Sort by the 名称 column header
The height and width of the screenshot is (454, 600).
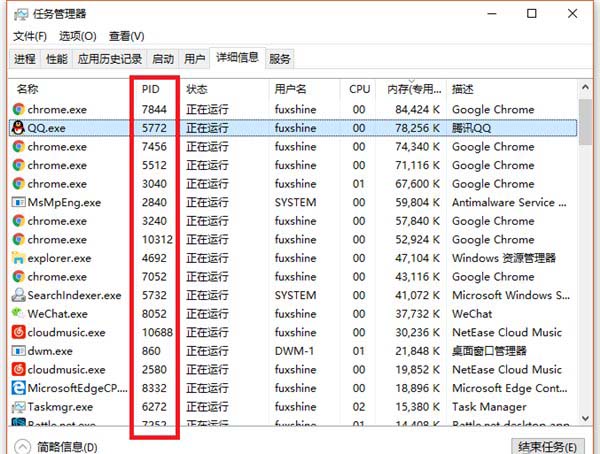(x=28, y=89)
